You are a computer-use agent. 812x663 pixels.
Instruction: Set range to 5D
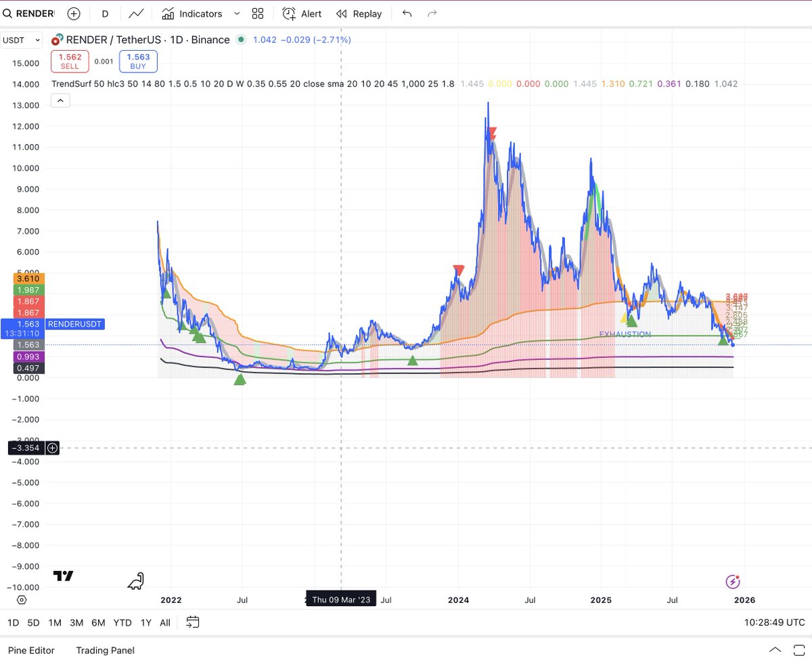(x=33, y=622)
